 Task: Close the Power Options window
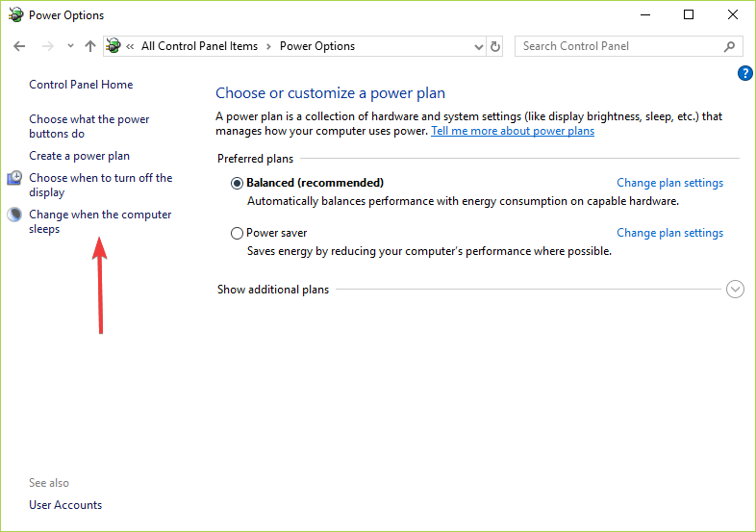point(732,15)
